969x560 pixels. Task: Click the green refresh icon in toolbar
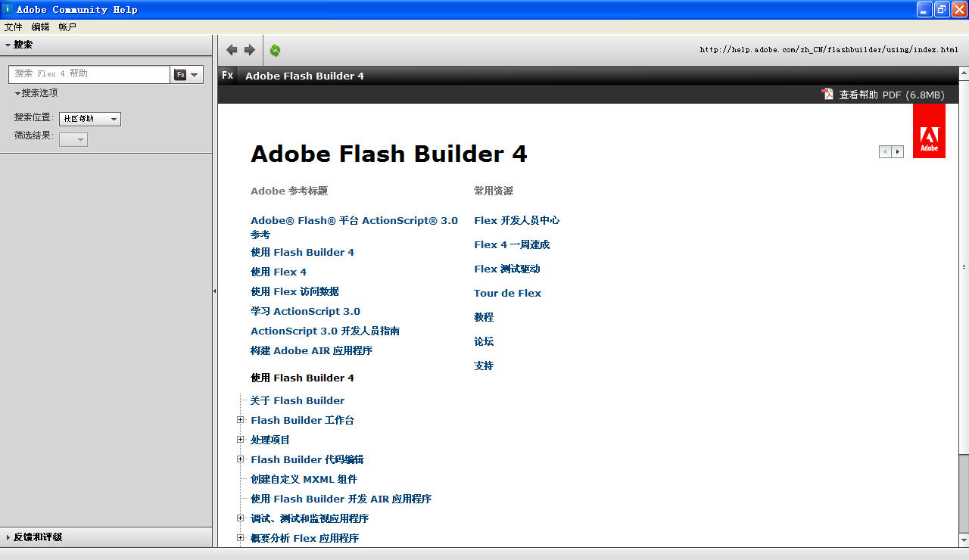(x=274, y=49)
